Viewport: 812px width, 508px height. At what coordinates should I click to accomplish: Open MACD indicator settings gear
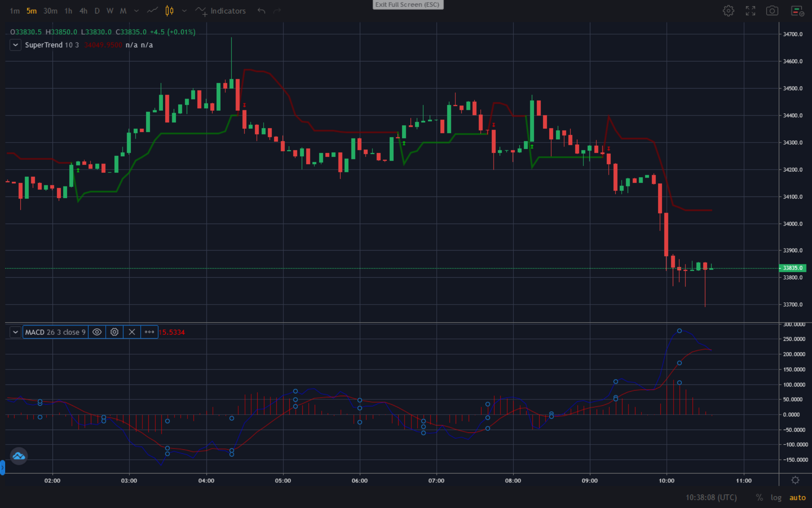pos(114,332)
